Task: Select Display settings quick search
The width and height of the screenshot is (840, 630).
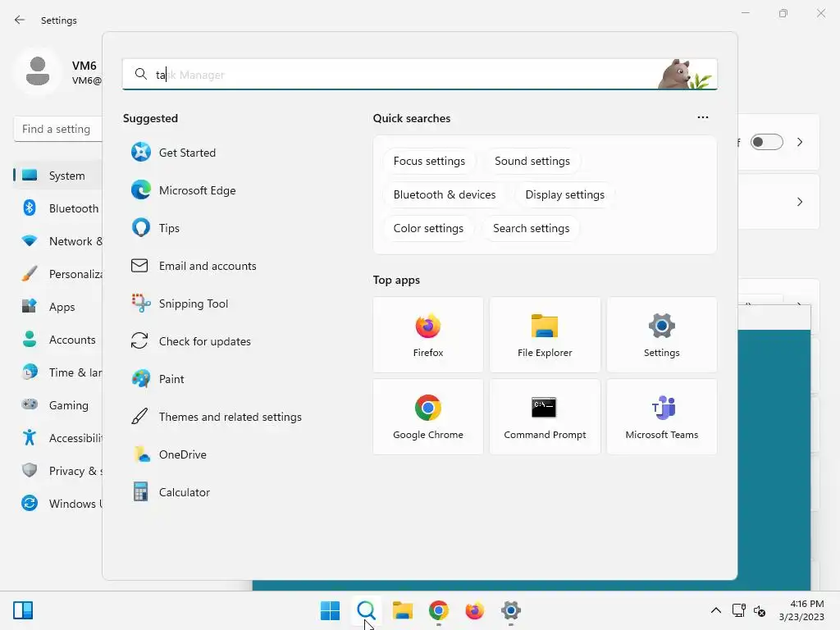Action: (x=564, y=195)
